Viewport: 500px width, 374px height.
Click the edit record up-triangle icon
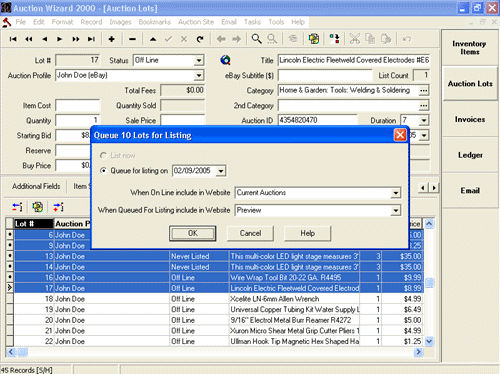point(153,39)
